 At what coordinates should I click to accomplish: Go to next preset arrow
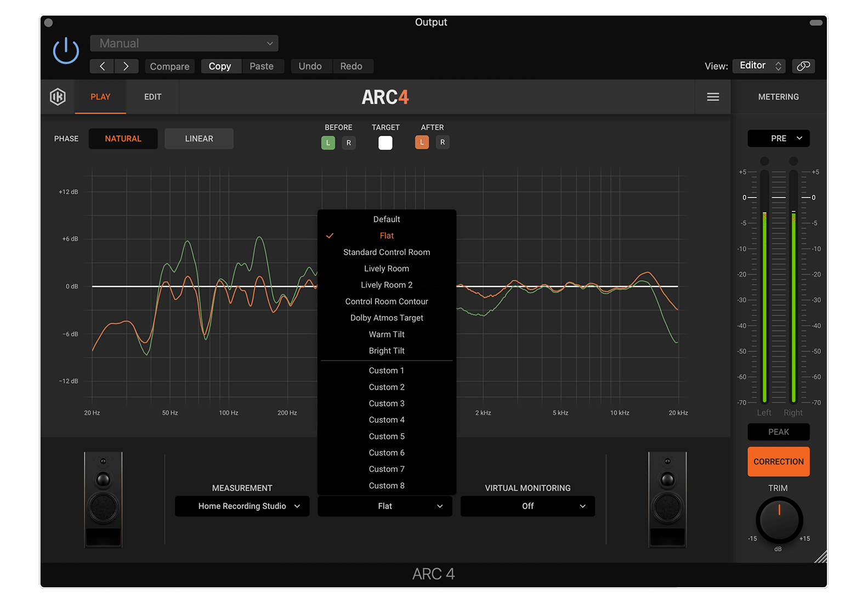(x=126, y=66)
